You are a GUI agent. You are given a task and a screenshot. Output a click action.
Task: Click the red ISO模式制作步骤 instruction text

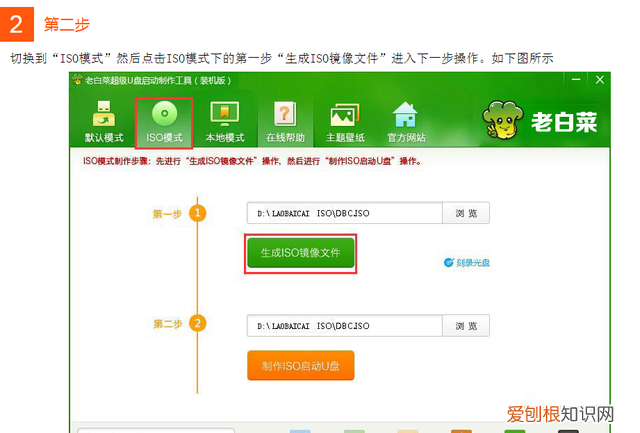[x=252, y=161]
